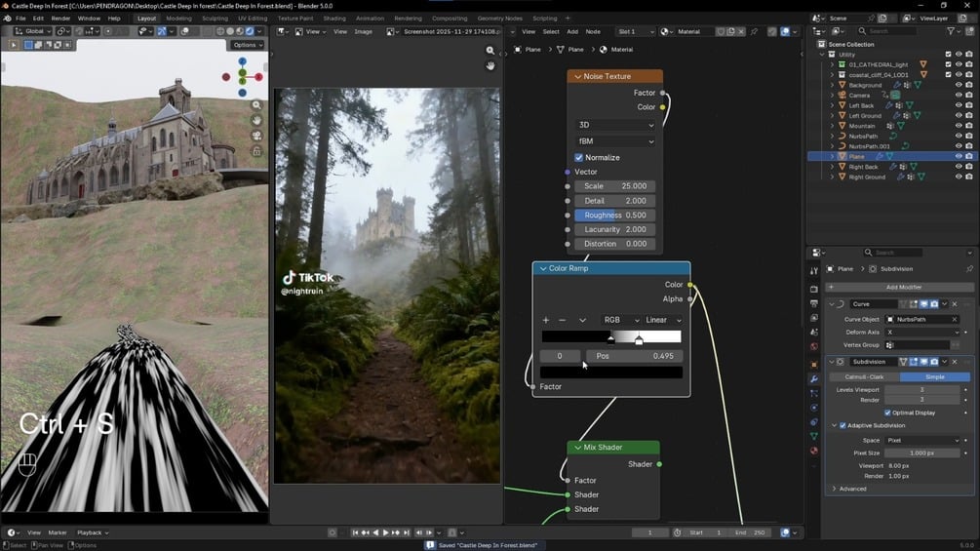Toggle the Adaptive Subdivision checkbox
This screenshot has height=551, width=980.
pos(843,425)
